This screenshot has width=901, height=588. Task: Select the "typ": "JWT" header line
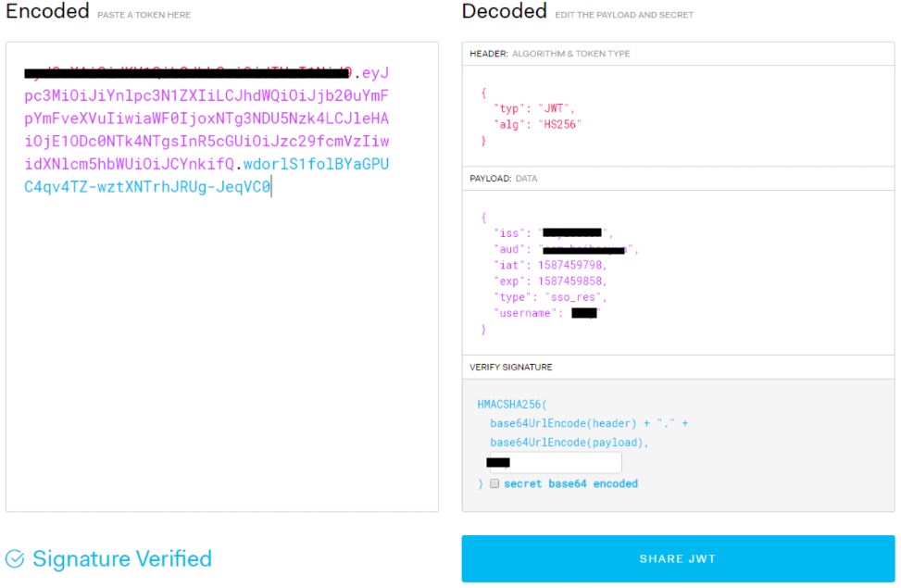point(535,109)
